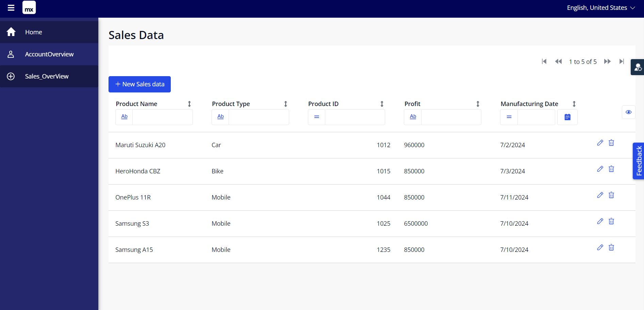Delete the OnePlus 11R record
This screenshot has height=310, width=644.
tap(611, 195)
